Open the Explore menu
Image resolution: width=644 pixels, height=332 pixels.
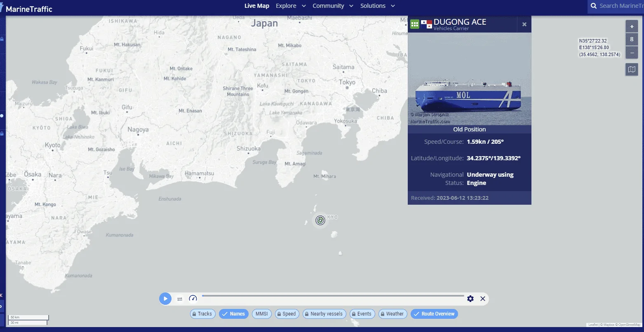286,6
